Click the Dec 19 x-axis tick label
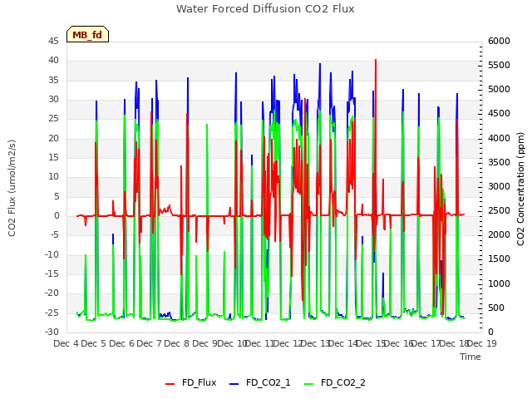 pos(482,343)
